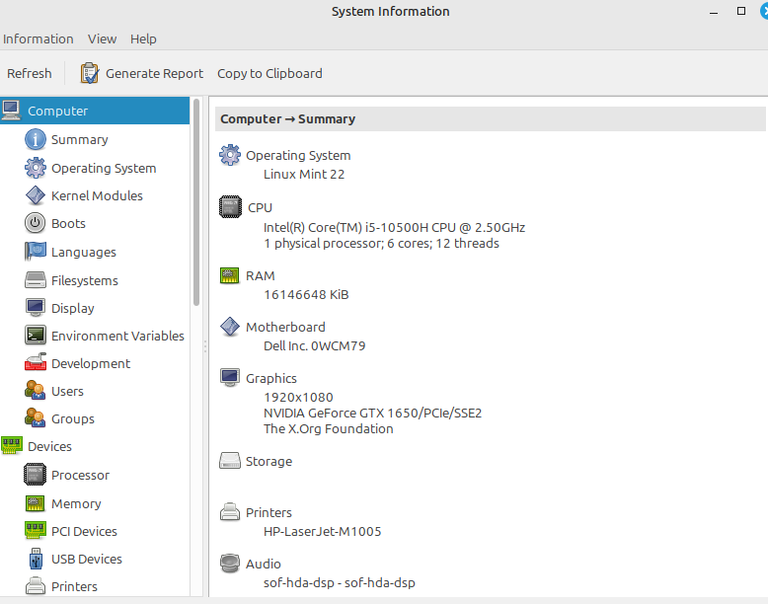768x604 pixels.
Task: Select the Devices category in the tree
Action: click(49, 447)
